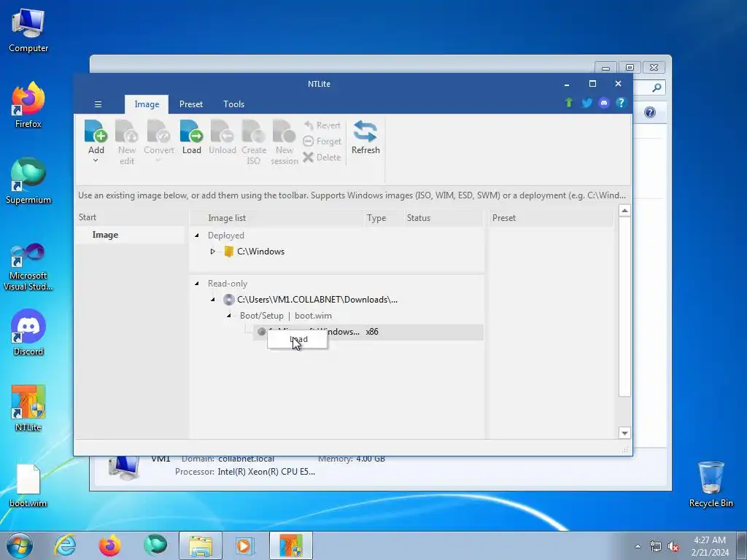747x560 pixels.
Task: Click the NTLite taskbar button
Action: tap(291, 545)
